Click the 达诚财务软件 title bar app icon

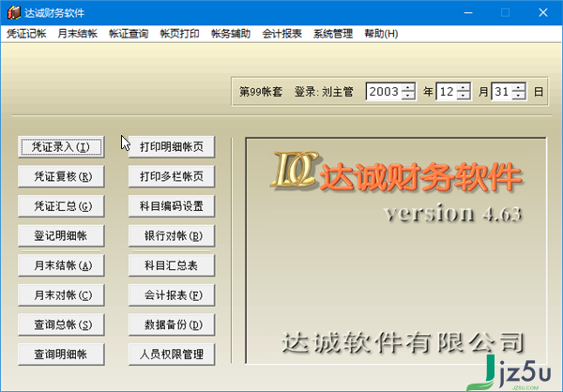14,12
